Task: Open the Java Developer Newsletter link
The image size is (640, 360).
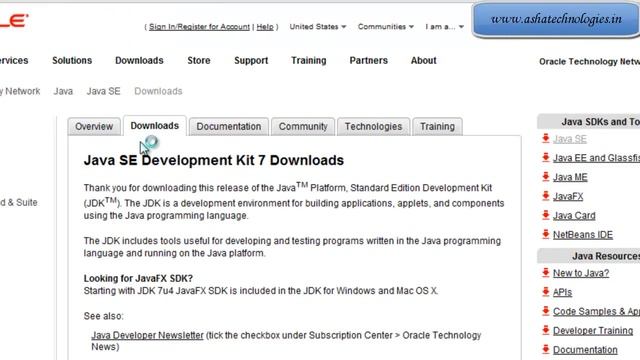Action: (147, 335)
